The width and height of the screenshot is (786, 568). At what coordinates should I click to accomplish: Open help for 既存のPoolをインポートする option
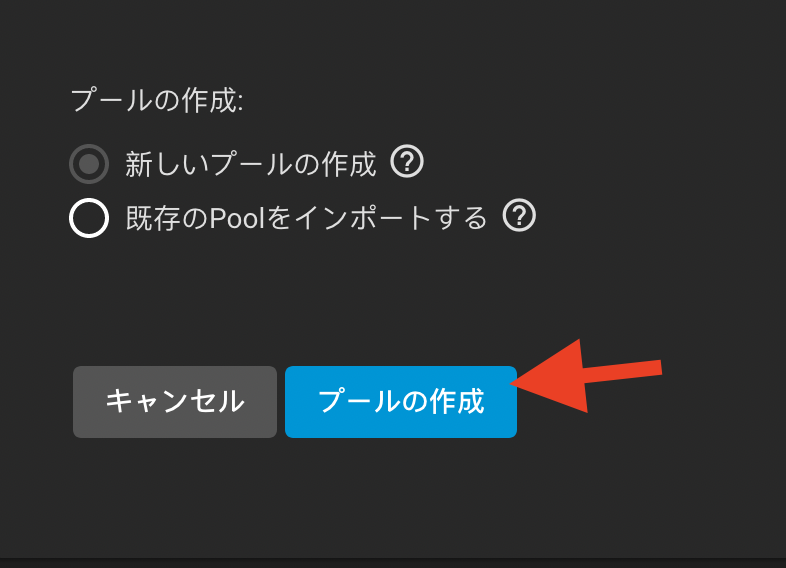tap(519, 216)
